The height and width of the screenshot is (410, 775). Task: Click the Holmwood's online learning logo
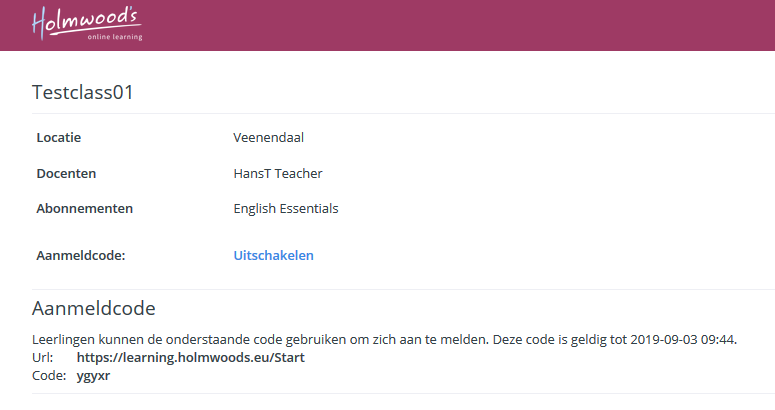click(x=87, y=23)
